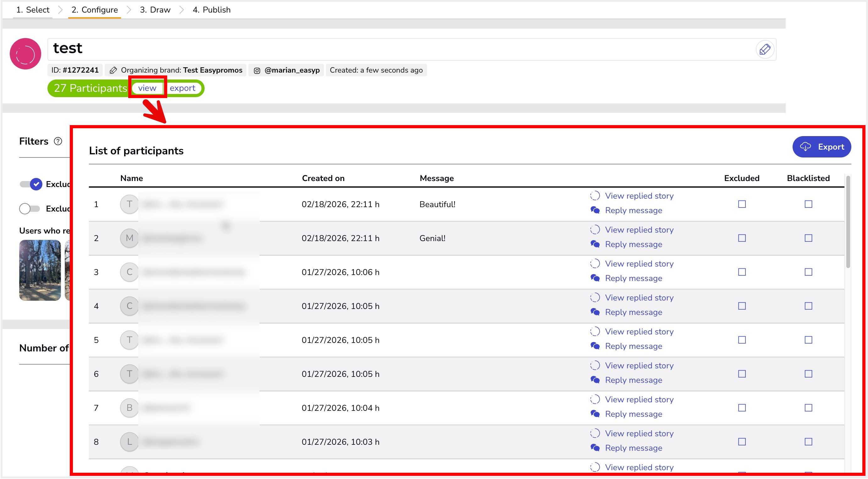Click the Instagram icon next to @marian_easyp
Viewport: 868px width, 479px height.
coord(257,70)
